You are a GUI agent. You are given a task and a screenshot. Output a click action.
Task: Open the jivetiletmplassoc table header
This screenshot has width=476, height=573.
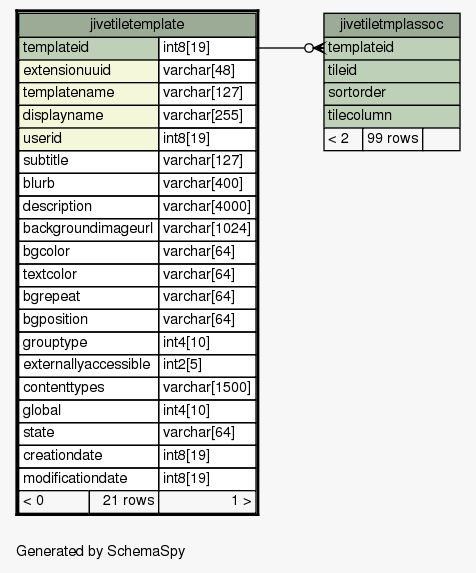click(x=392, y=25)
